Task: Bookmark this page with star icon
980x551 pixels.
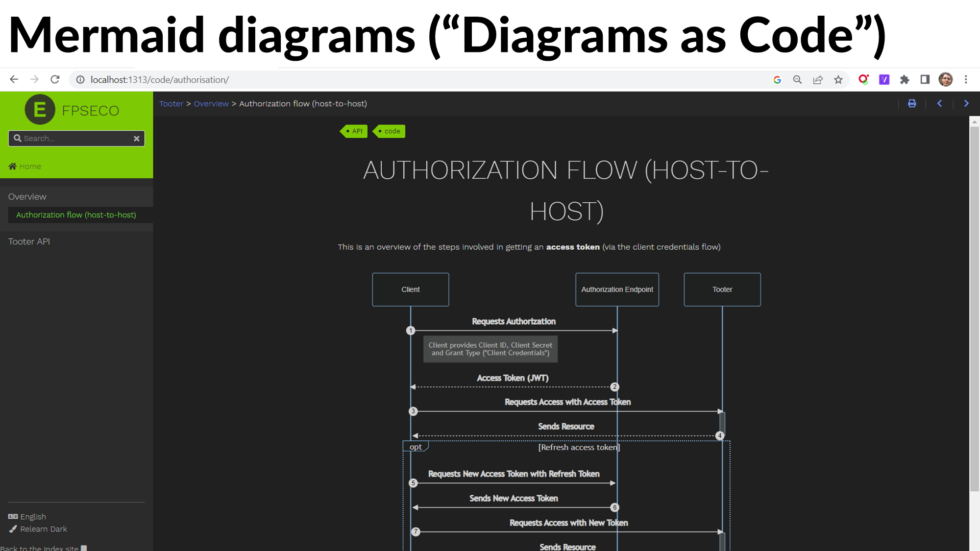Action: click(x=838, y=79)
